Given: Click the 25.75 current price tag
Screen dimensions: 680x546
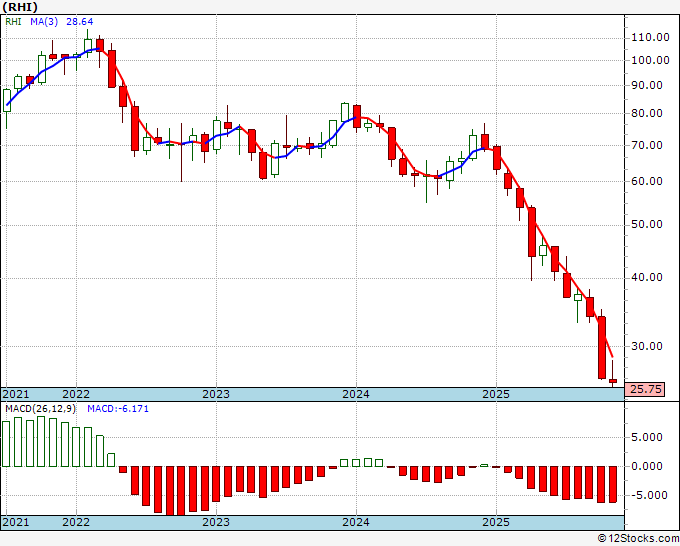Looking at the screenshot, I should (x=644, y=389).
